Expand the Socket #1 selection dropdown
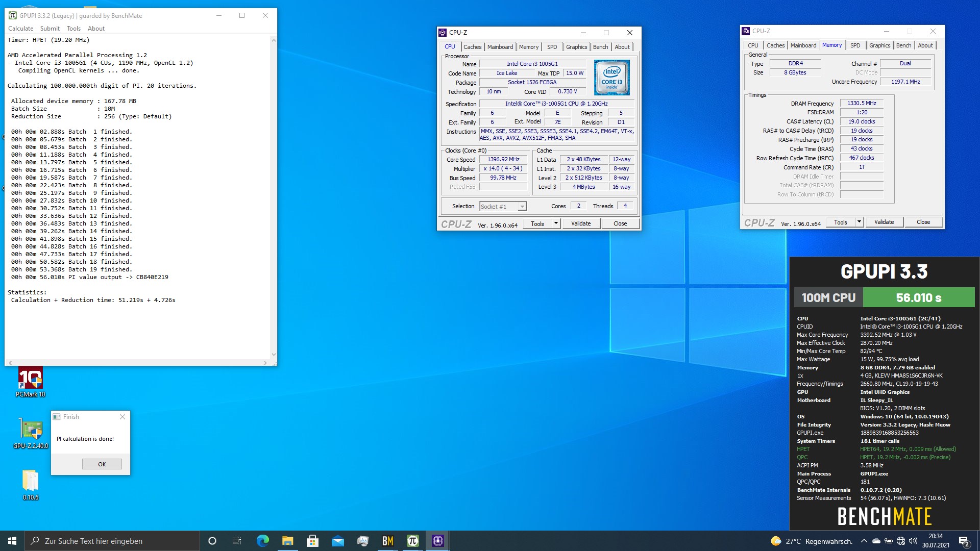This screenshot has width=980, height=551. [522, 207]
